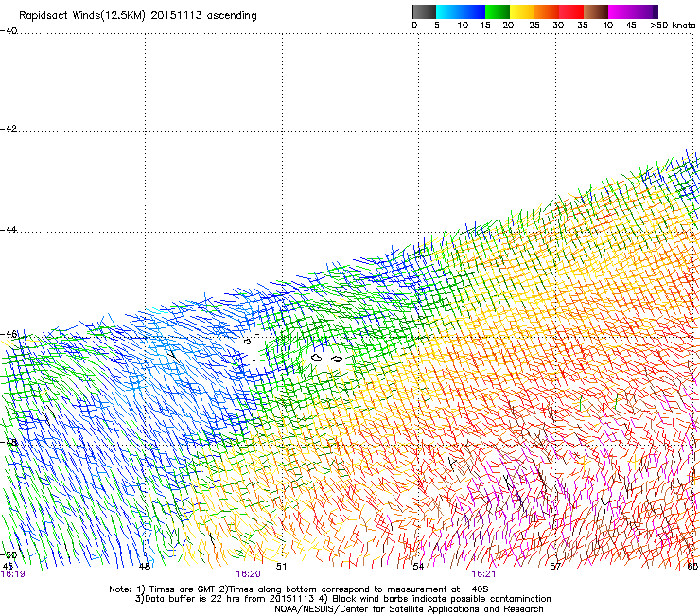Image resolution: width=700 pixels, height=615 pixels.
Task: Click the -50 latitude axis label
Action: (x=9, y=554)
